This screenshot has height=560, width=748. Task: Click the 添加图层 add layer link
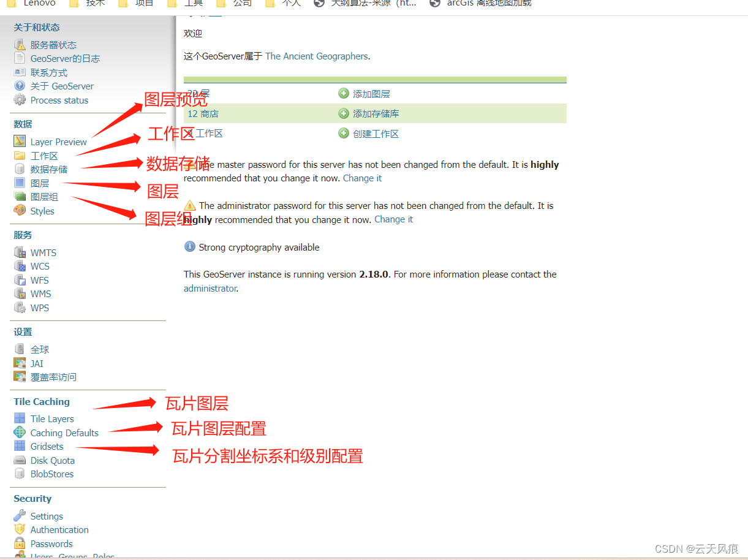click(371, 94)
